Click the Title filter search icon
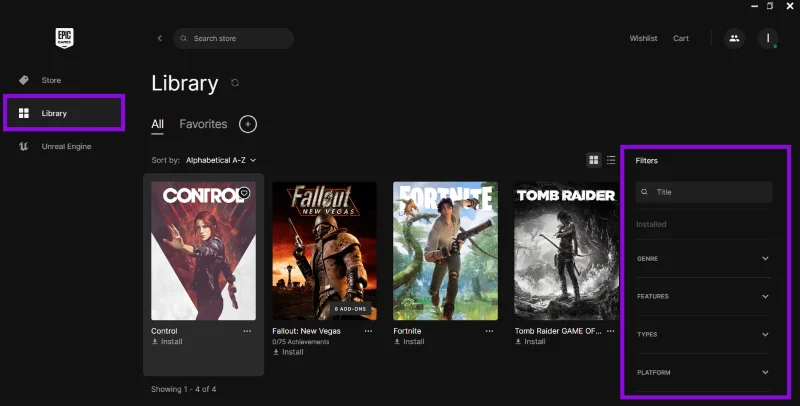 644,192
